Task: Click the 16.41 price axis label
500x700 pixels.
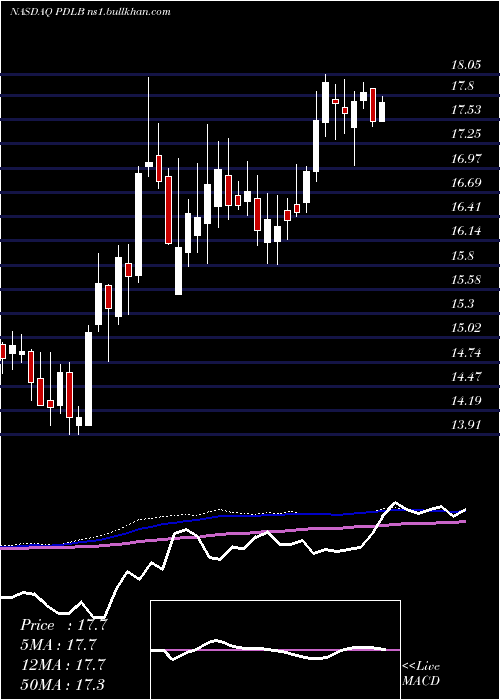Action: point(467,207)
